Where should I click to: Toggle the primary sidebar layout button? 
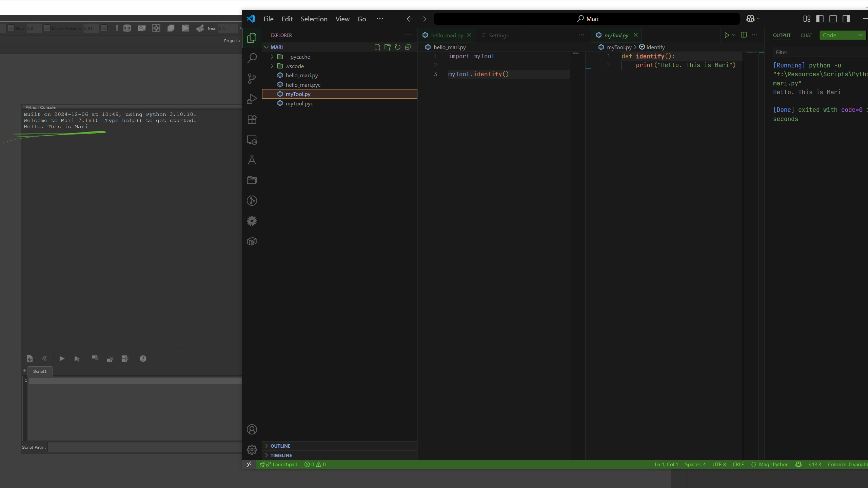point(820,19)
